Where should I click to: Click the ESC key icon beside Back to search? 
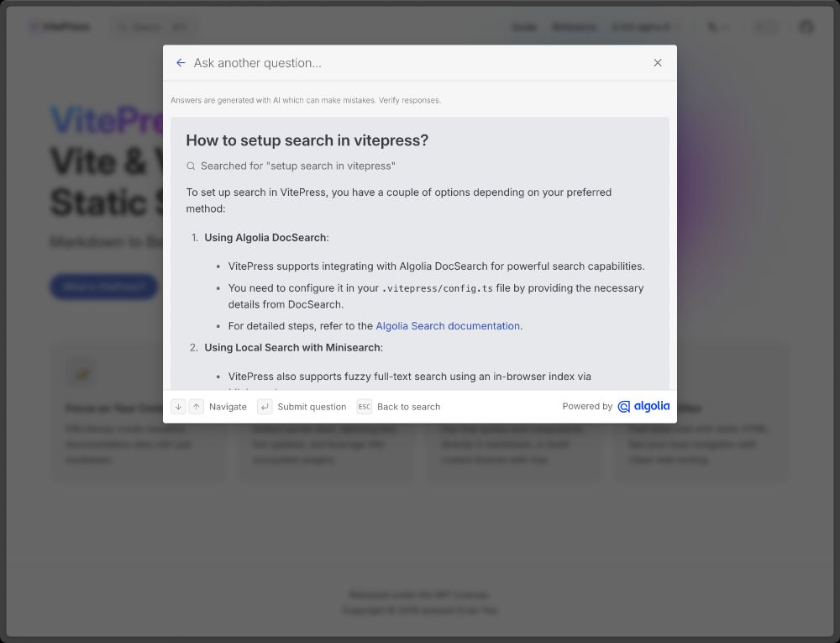tap(365, 407)
